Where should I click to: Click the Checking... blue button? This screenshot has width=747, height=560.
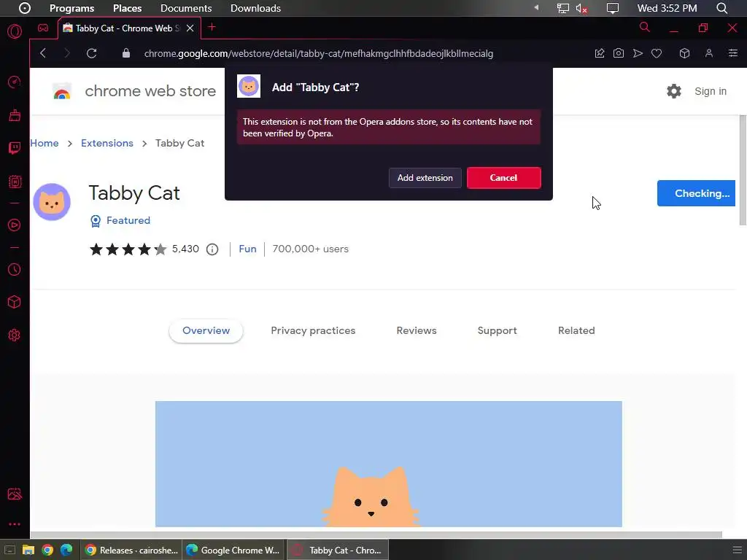[696, 193]
